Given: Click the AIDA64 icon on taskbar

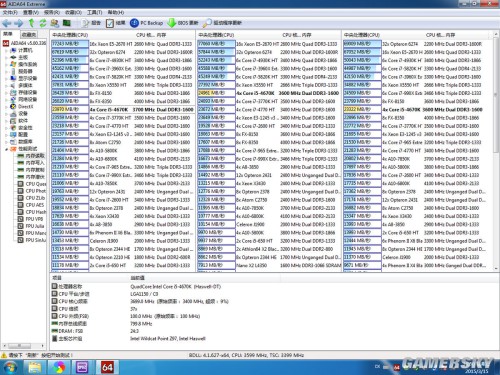Looking at the screenshot, I should click(107, 367).
